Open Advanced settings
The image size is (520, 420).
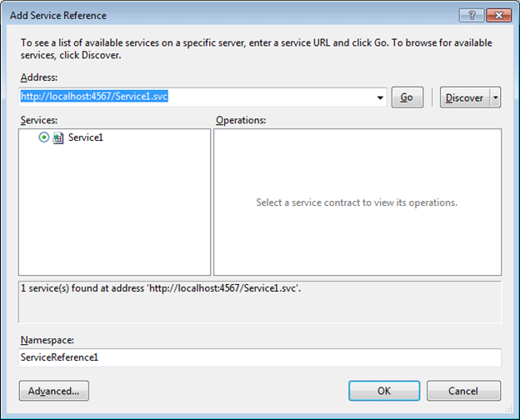coord(53,390)
